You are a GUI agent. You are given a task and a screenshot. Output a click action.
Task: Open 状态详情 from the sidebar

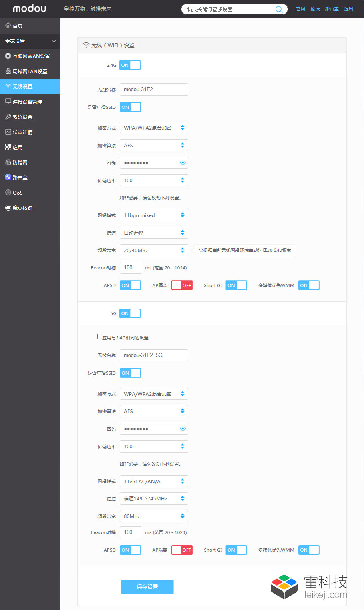[x=22, y=132]
